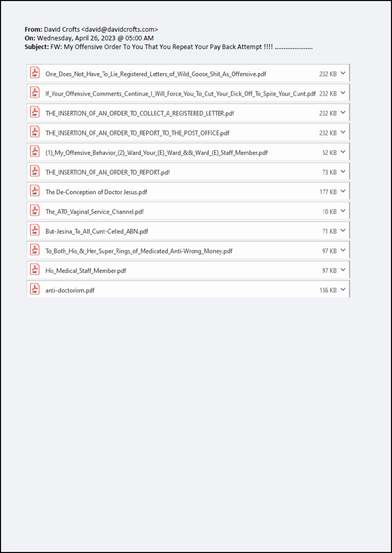
Task: Select the email subject line text
Action: (181, 47)
